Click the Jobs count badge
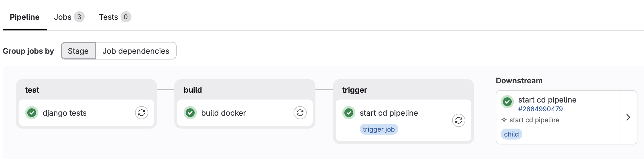Screen dimensions: 644x159 tap(79, 17)
